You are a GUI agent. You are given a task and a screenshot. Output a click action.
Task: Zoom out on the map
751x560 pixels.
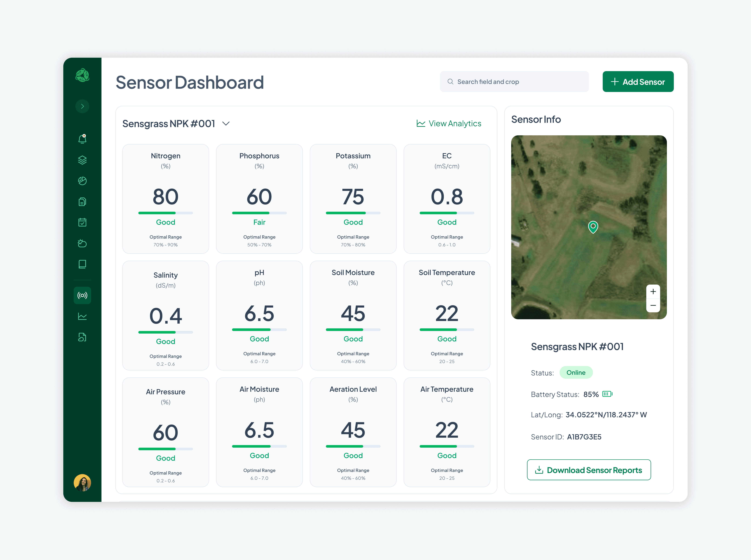click(x=653, y=305)
